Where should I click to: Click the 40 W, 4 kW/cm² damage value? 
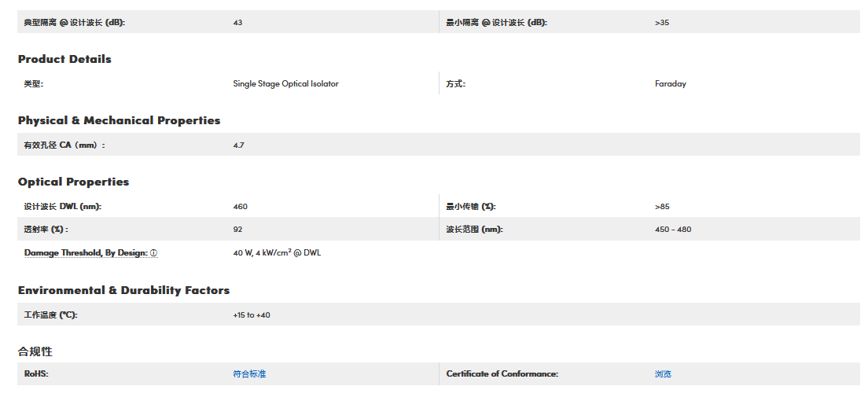click(277, 253)
